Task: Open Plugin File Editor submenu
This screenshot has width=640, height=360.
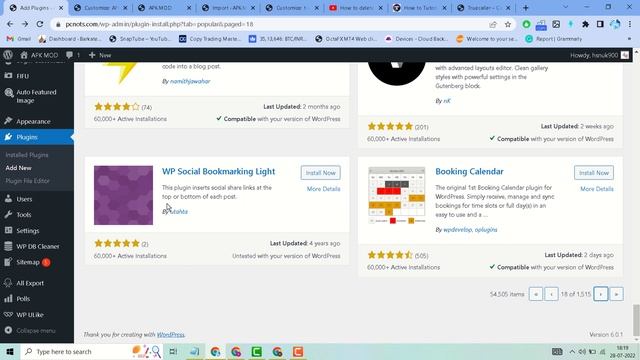Action: click(x=27, y=181)
